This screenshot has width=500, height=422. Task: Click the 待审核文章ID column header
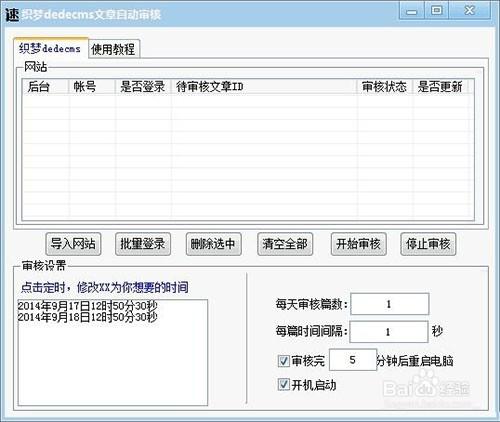(x=265, y=87)
